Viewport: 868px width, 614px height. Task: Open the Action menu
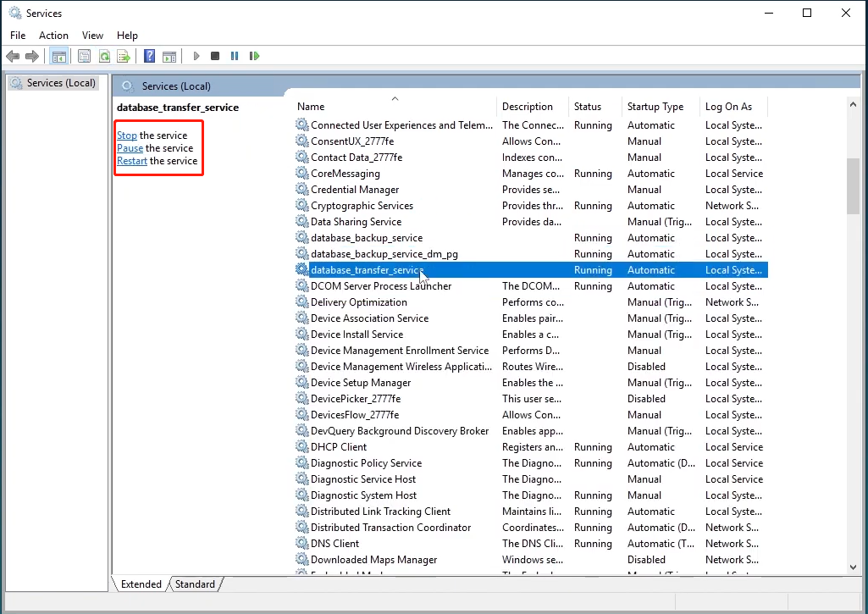tap(53, 36)
